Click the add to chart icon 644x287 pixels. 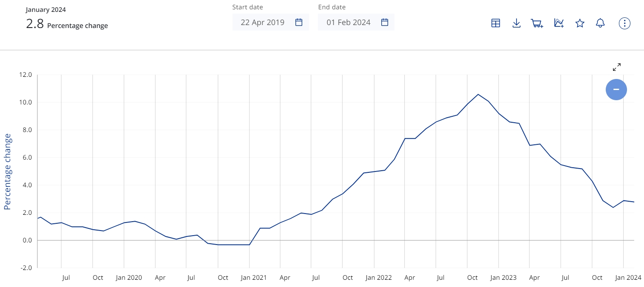[x=559, y=23]
